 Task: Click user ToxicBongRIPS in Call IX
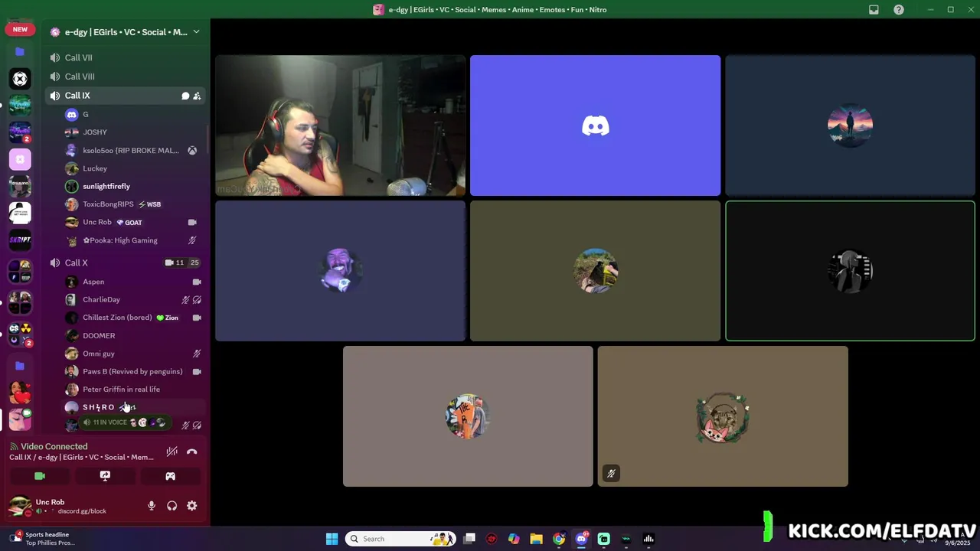134,204
